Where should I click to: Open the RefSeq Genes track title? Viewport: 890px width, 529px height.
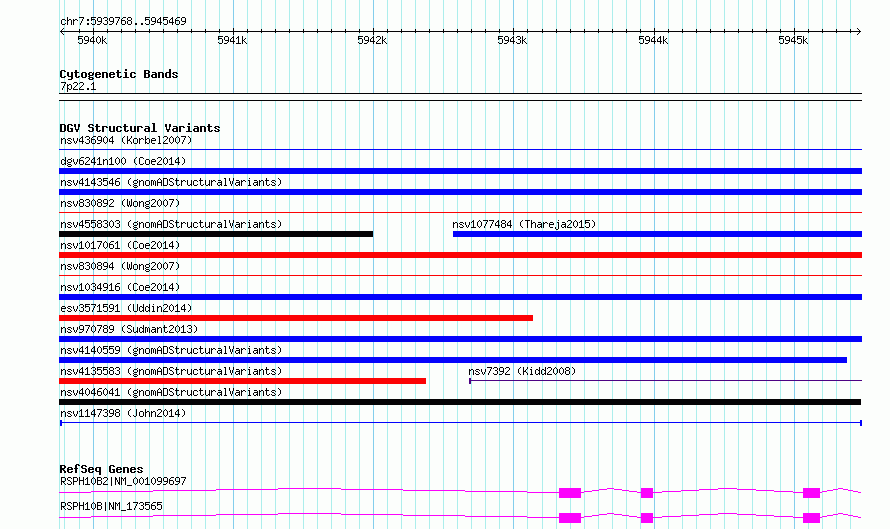101,469
